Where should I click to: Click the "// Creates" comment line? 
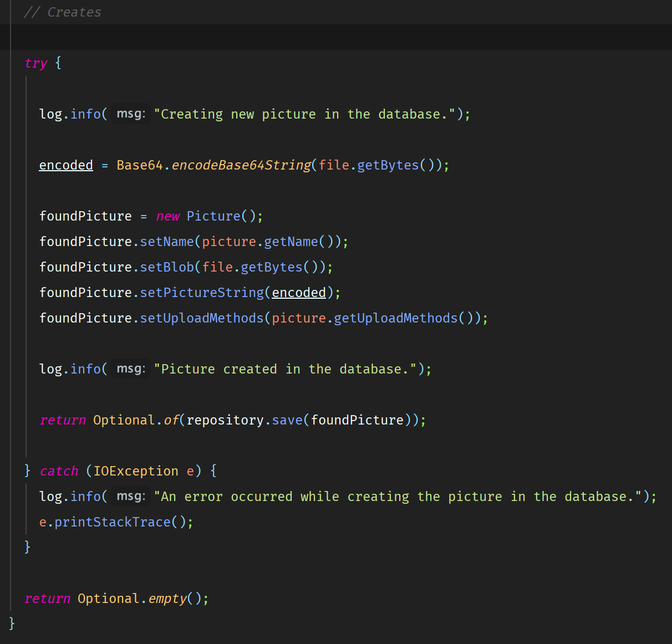point(63,12)
